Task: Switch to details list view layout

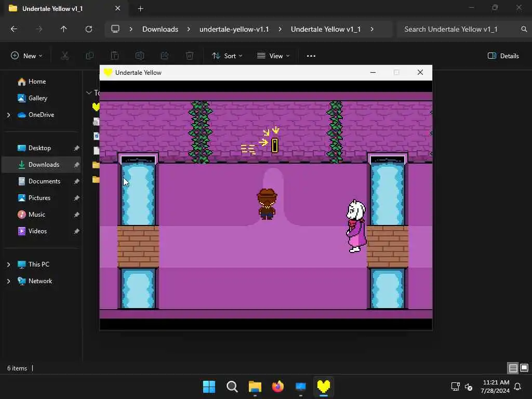Action: pyautogui.click(x=513, y=368)
